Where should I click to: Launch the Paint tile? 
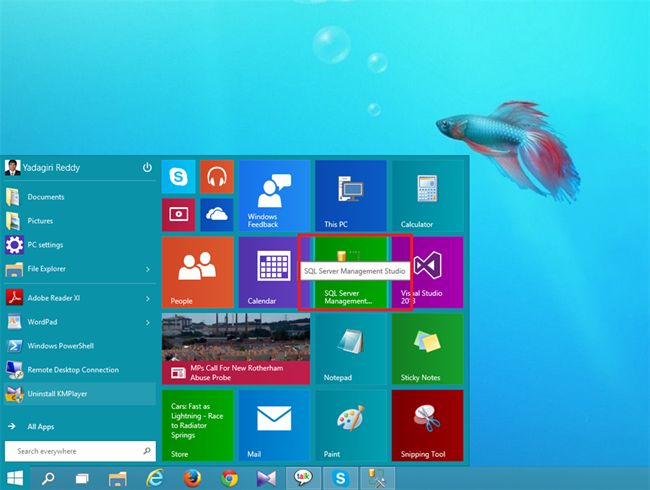coord(351,425)
